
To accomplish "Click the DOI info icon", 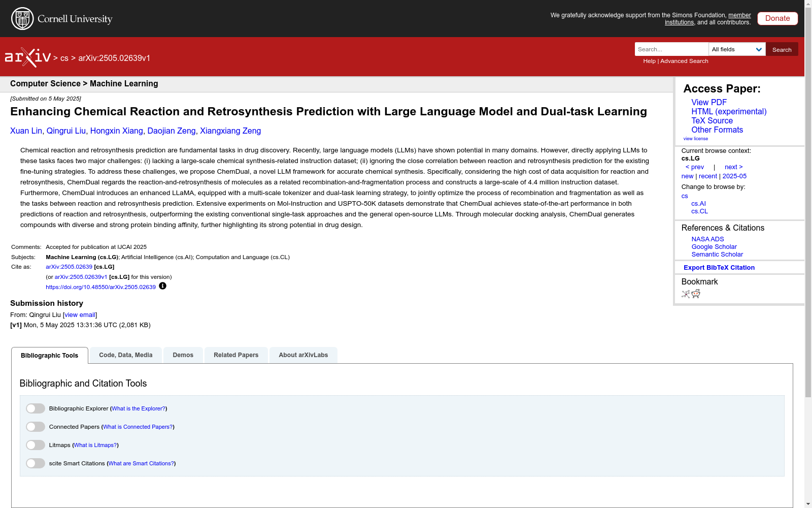I will [162, 286].
